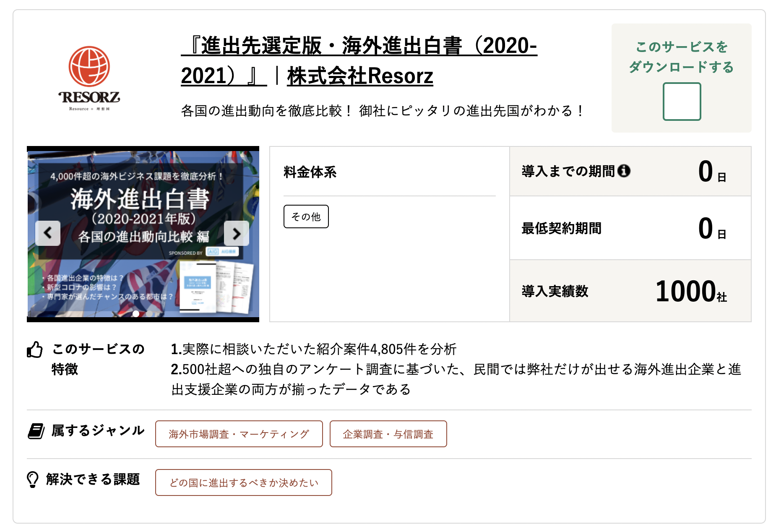Advance carousel with right chevron arrow

coord(236,233)
